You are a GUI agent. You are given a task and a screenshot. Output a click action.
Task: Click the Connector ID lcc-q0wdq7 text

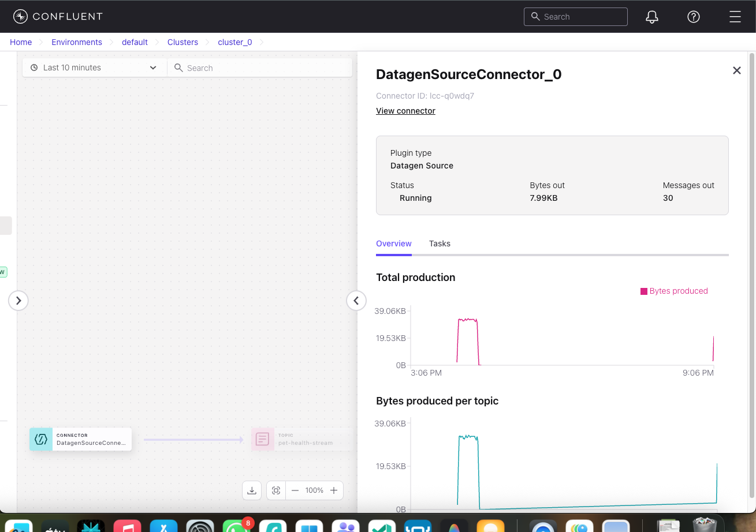tap(425, 96)
